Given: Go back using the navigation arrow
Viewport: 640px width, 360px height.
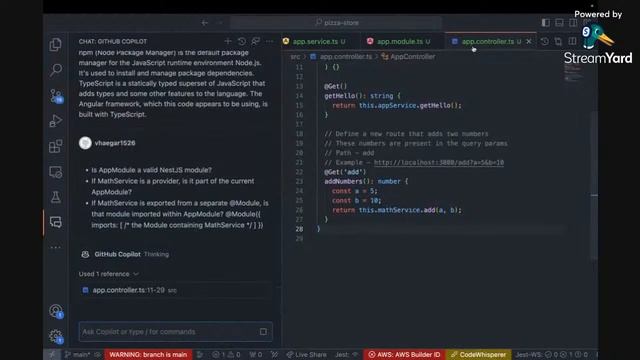Looking at the screenshot, I should [204, 22].
